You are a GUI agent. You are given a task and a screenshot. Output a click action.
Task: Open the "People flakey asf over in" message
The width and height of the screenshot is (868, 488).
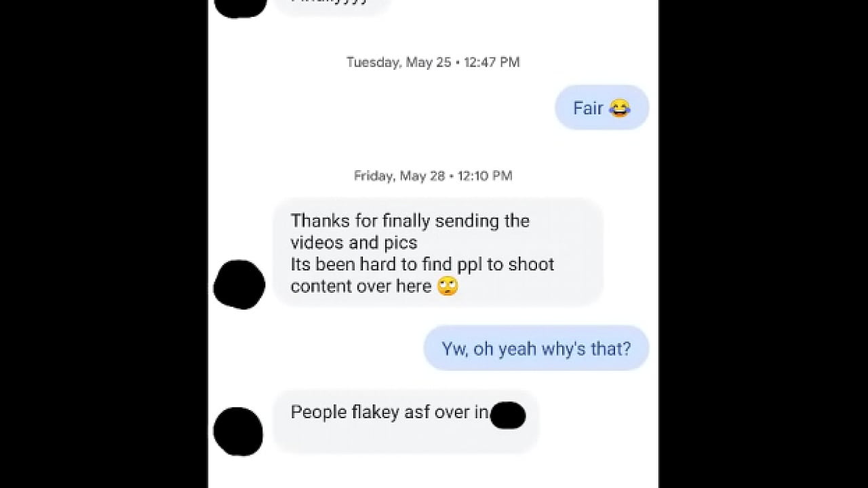[406, 421]
